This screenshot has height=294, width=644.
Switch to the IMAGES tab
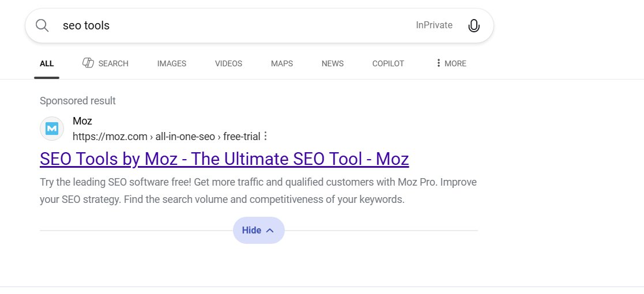click(172, 63)
